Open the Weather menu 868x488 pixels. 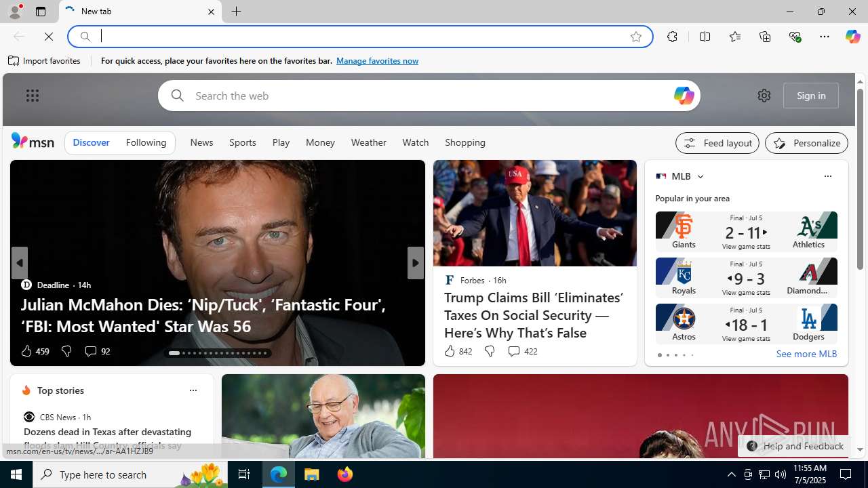(x=368, y=142)
